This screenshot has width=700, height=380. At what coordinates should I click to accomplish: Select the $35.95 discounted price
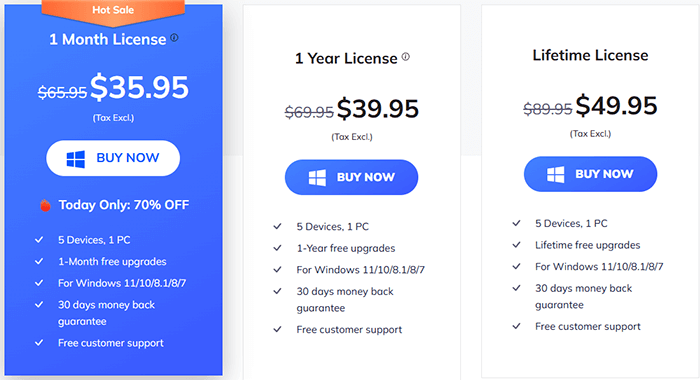coord(139,87)
